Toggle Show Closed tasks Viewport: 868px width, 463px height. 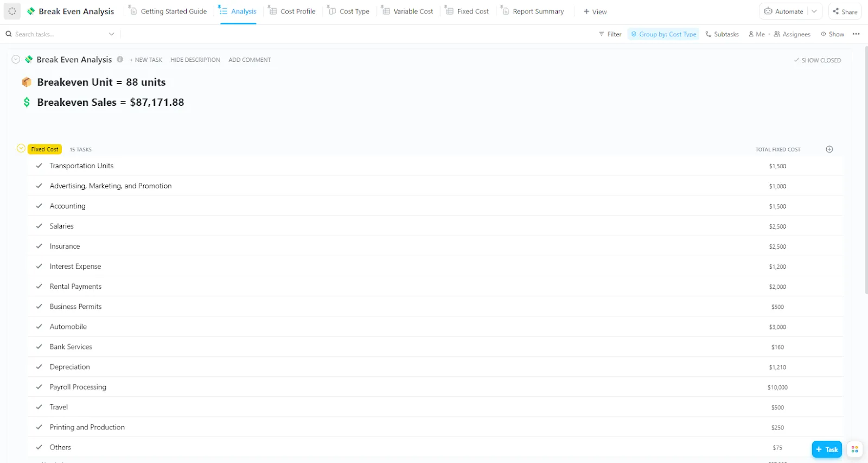[817, 60]
